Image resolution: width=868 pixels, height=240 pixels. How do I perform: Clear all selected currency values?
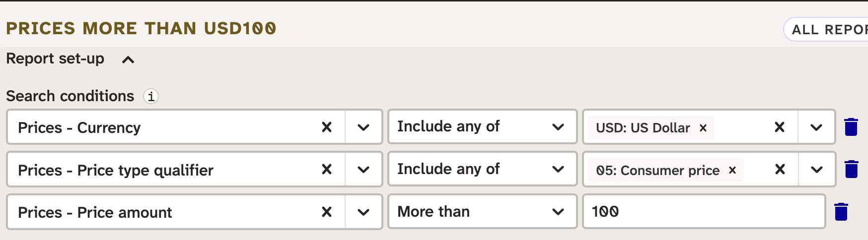tap(780, 127)
